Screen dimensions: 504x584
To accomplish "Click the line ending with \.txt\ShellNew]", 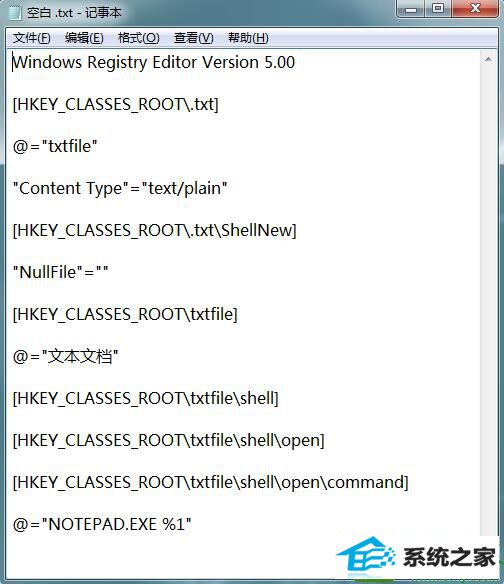I will pyautogui.click(x=155, y=230).
